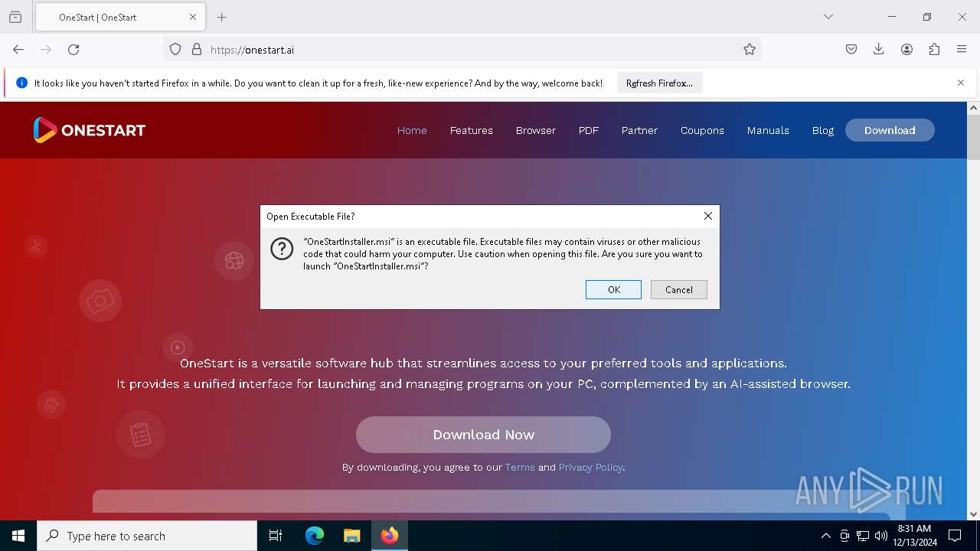The image size is (980, 551).
Task: Click the volume speaker tray icon
Action: [881, 536]
